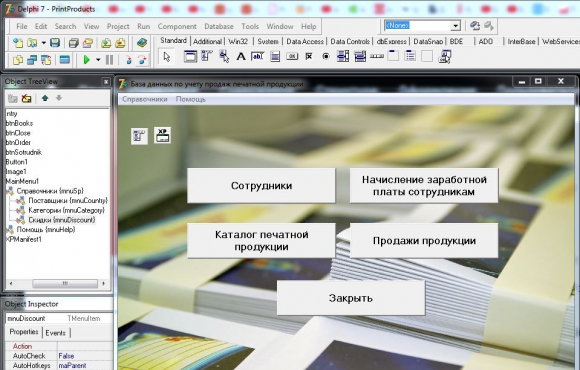Open the Run button dropdown arrow
The width and height of the screenshot is (580, 370).
98,60
